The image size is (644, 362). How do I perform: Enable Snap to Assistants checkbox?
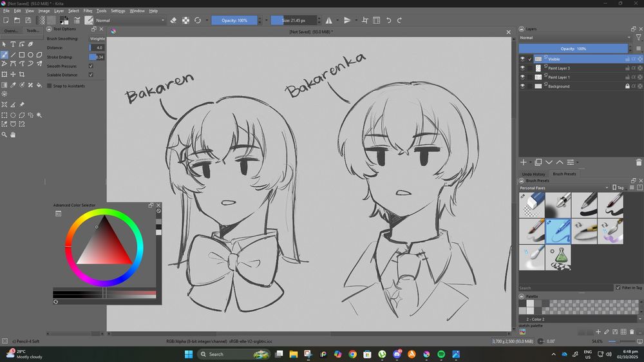50,86
